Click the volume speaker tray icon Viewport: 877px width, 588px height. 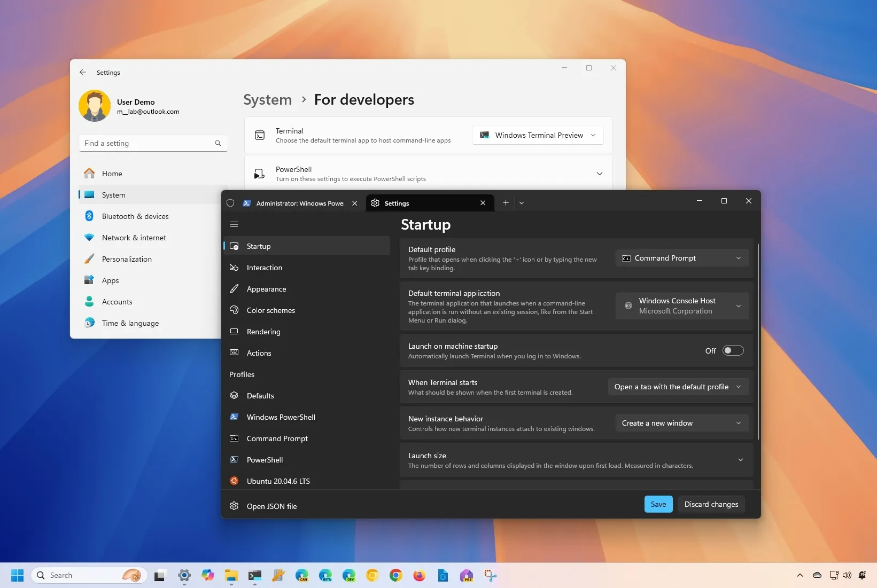[847, 575]
